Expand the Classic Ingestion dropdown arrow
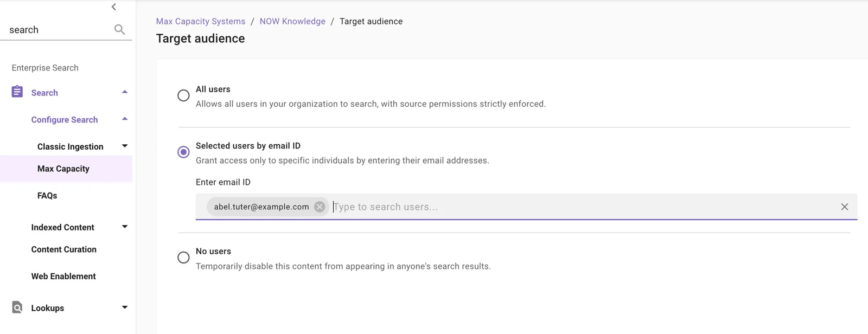868x334 pixels. click(x=125, y=146)
